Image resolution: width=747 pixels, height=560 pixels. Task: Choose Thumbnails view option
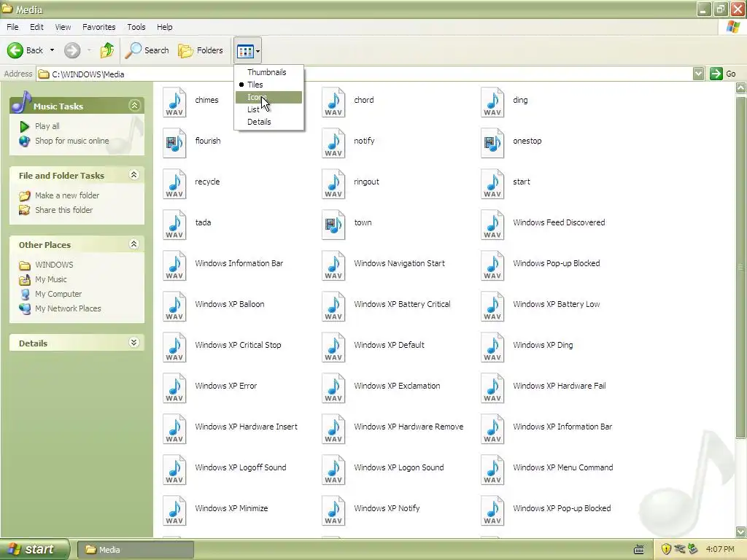coord(268,72)
